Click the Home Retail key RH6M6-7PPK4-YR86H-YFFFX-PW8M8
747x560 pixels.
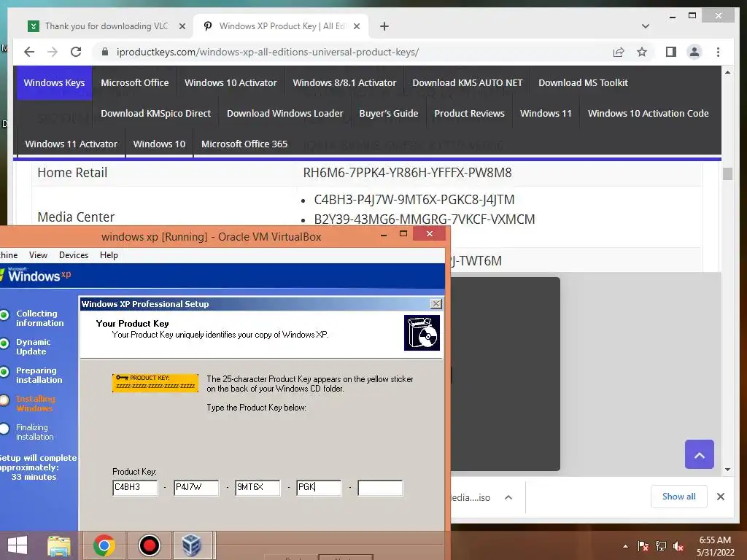click(x=407, y=173)
